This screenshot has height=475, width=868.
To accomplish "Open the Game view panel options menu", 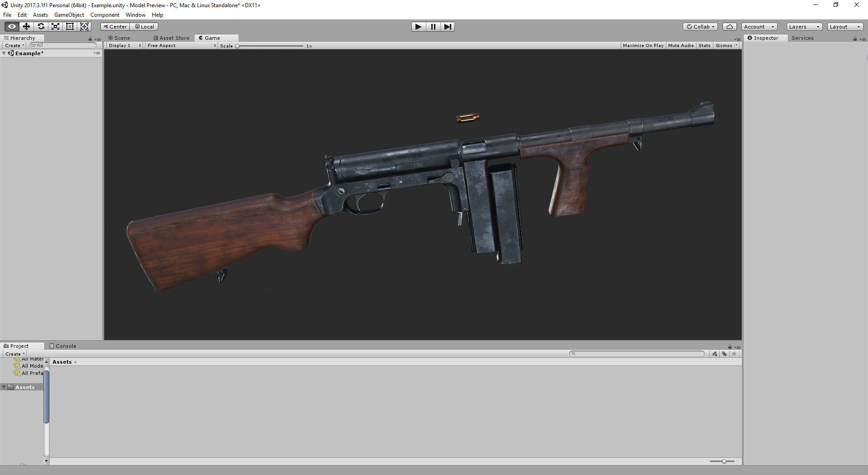I will coord(737,39).
